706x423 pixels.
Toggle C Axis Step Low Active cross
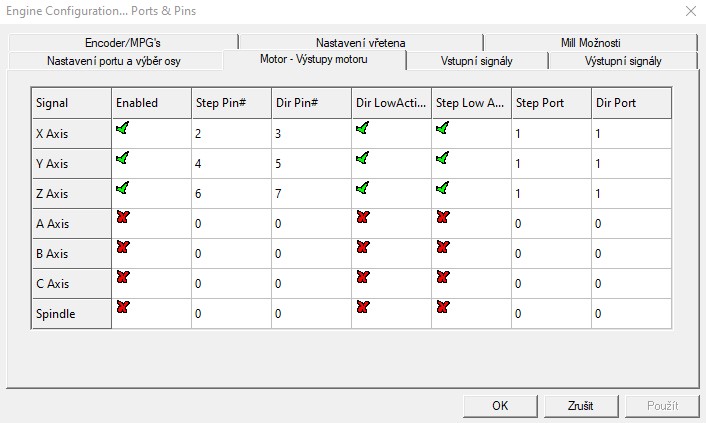point(443,276)
